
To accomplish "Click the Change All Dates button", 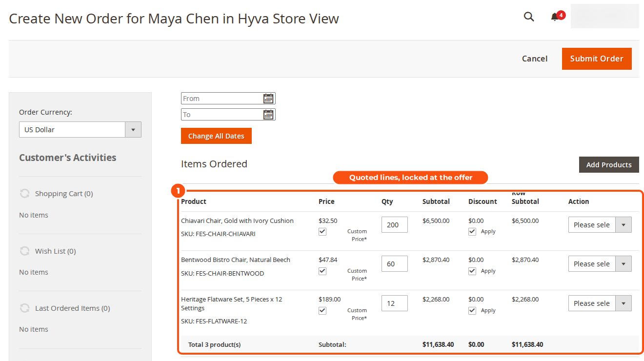I will click(x=216, y=136).
